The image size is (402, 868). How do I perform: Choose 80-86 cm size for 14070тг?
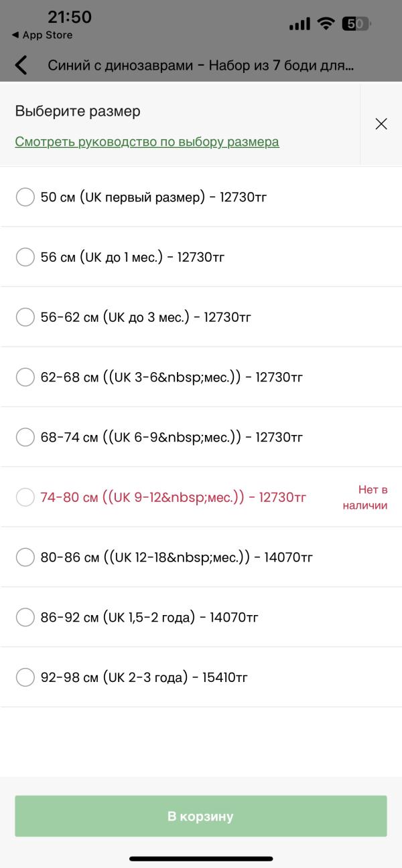25,557
